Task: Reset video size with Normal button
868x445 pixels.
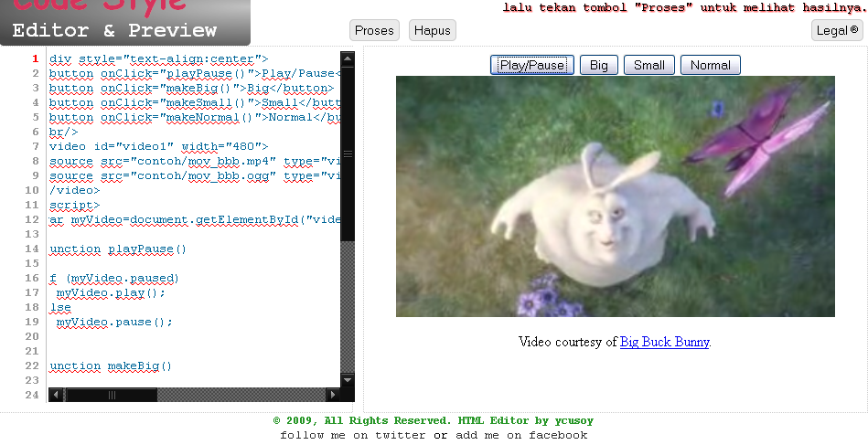Action: click(x=711, y=65)
